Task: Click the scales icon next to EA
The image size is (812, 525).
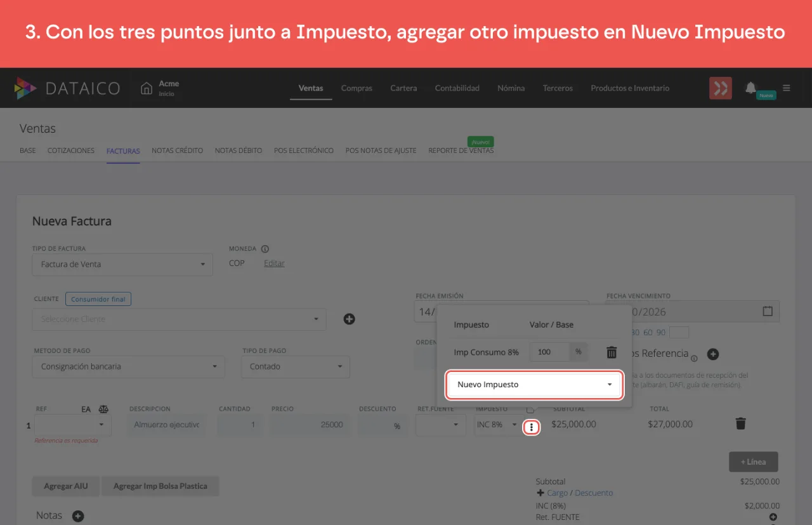Action: (x=103, y=409)
